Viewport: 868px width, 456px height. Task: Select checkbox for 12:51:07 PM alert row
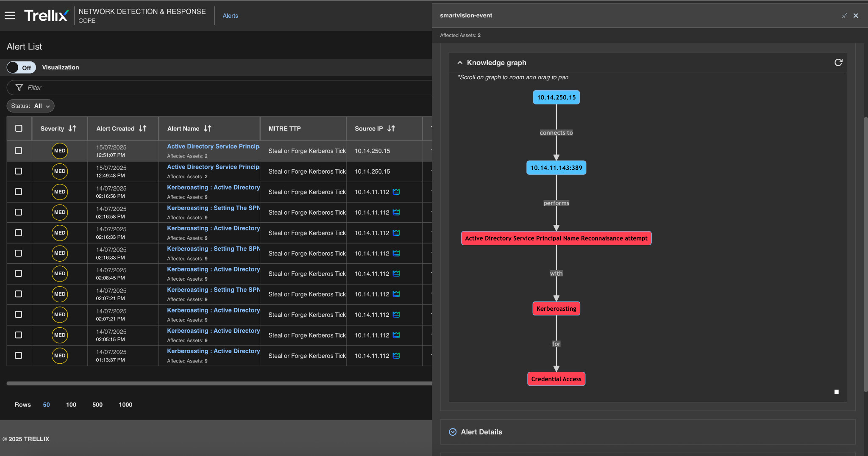click(19, 151)
